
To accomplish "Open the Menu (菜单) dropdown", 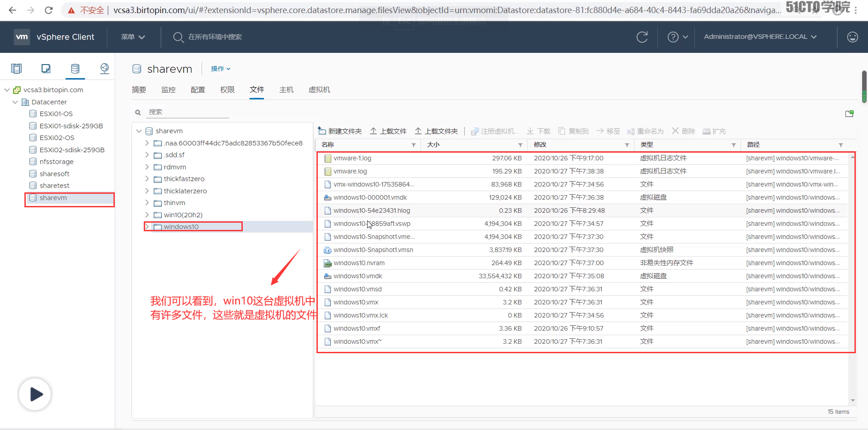I will pos(133,37).
